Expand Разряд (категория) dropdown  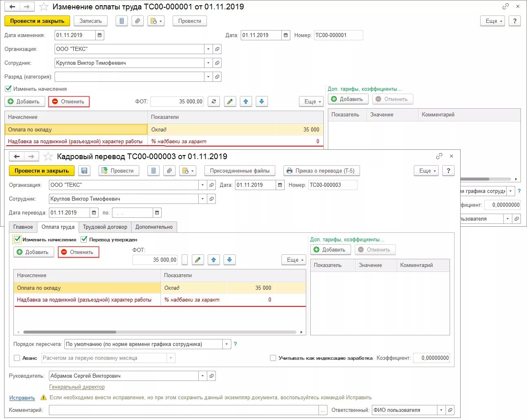coord(209,77)
